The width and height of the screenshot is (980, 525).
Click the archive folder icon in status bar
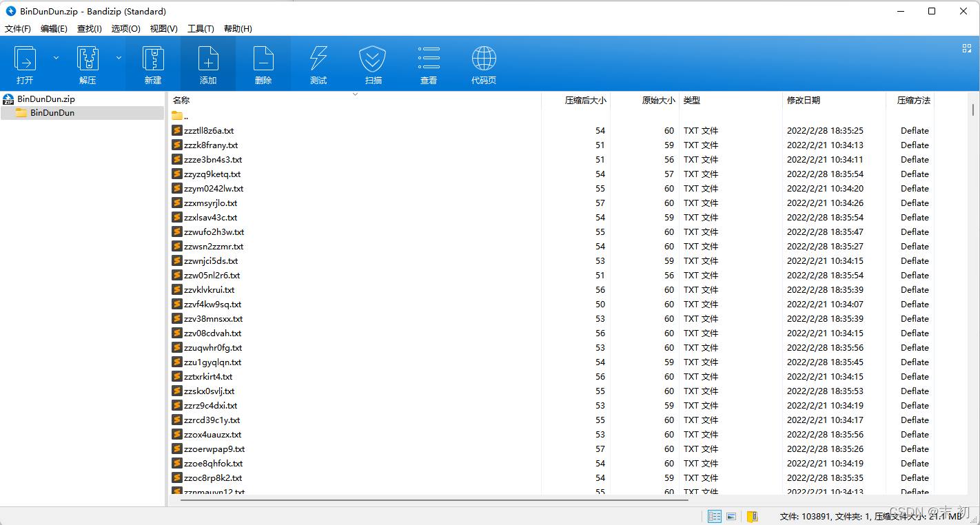click(x=752, y=516)
